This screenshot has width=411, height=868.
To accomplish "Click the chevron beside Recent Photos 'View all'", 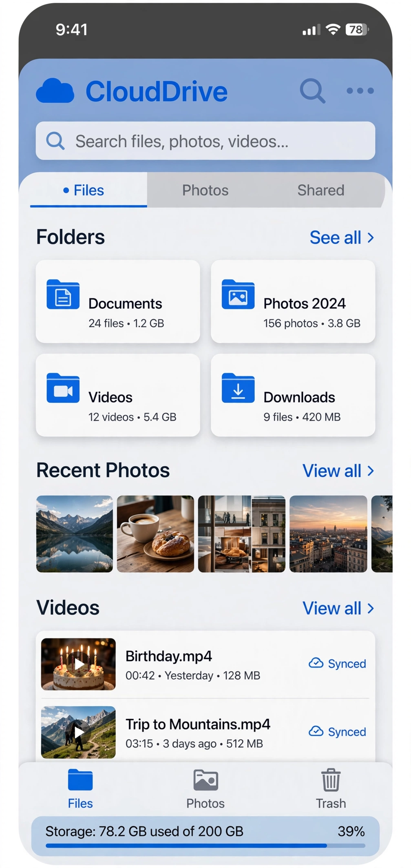I will click(371, 471).
